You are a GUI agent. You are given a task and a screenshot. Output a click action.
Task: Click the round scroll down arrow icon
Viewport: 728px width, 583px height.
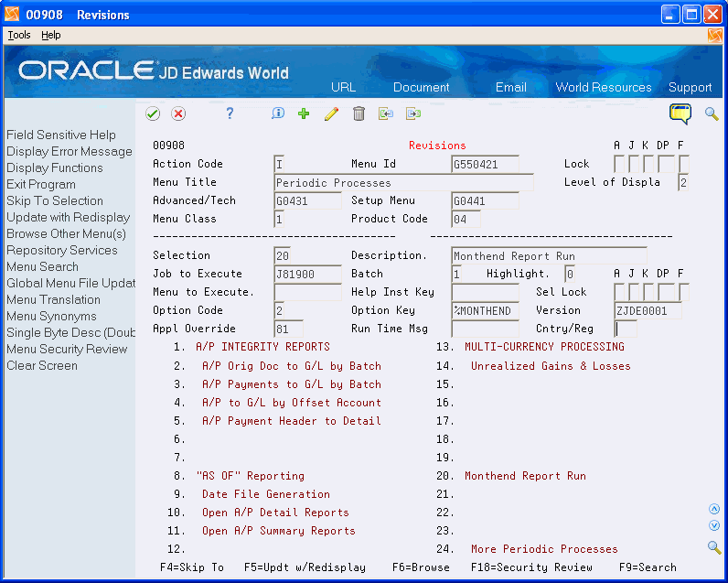(x=714, y=525)
